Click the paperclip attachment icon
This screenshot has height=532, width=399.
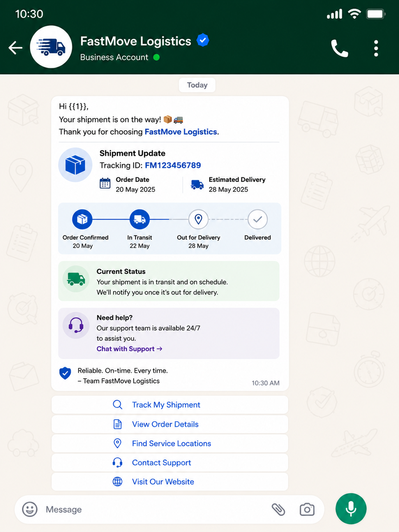click(x=278, y=509)
